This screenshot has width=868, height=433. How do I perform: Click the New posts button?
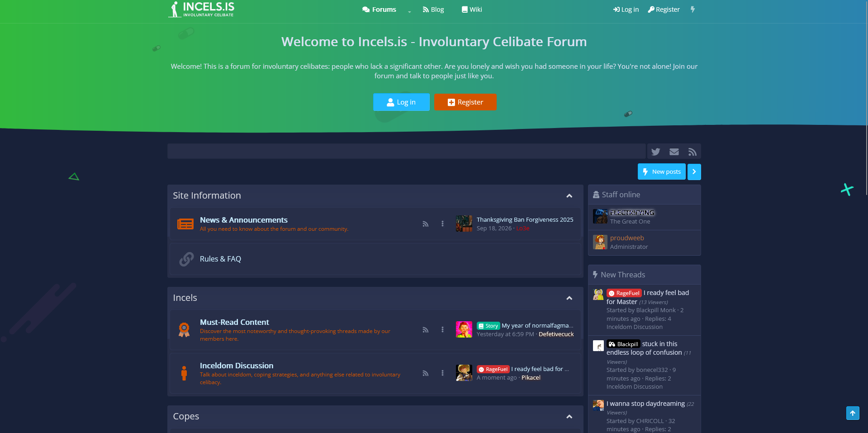click(x=661, y=172)
